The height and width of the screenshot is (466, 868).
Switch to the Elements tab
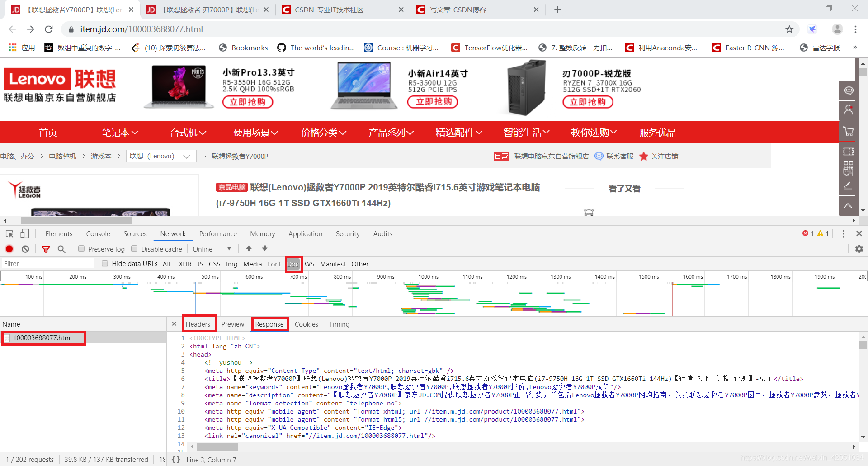pos(59,233)
